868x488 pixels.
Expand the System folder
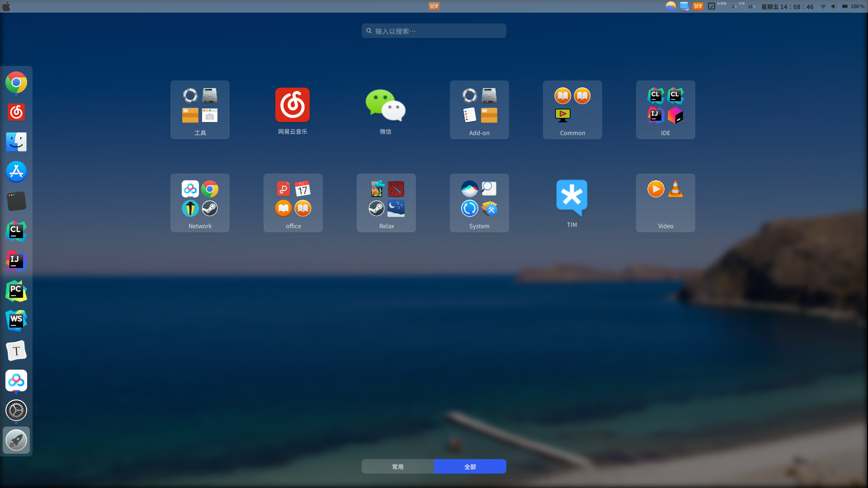coord(479,203)
